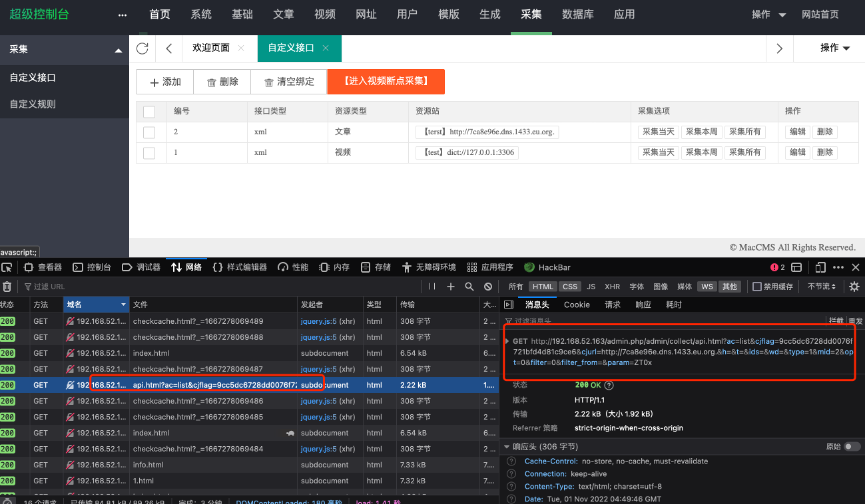
Task: Activate the devtools element picker icon
Action: tap(7, 267)
